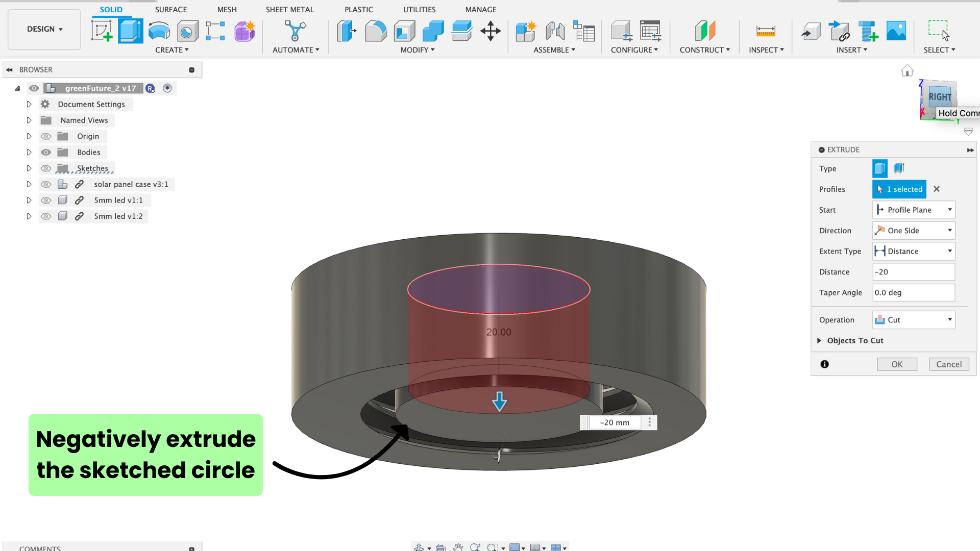
Task: Switch to the UTILITIES tab
Action: tap(419, 10)
